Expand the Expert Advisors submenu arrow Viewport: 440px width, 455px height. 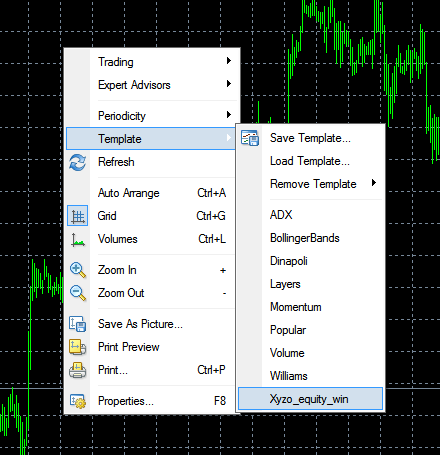pos(229,83)
